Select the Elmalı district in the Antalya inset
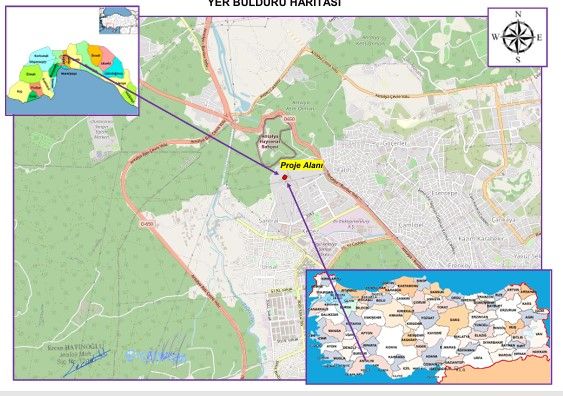The height and width of the screenshot is (396, 563). point(31,74)
